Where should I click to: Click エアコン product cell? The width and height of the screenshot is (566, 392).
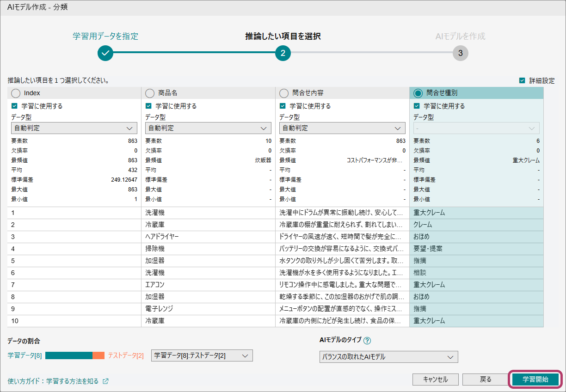tap(208, 285)
